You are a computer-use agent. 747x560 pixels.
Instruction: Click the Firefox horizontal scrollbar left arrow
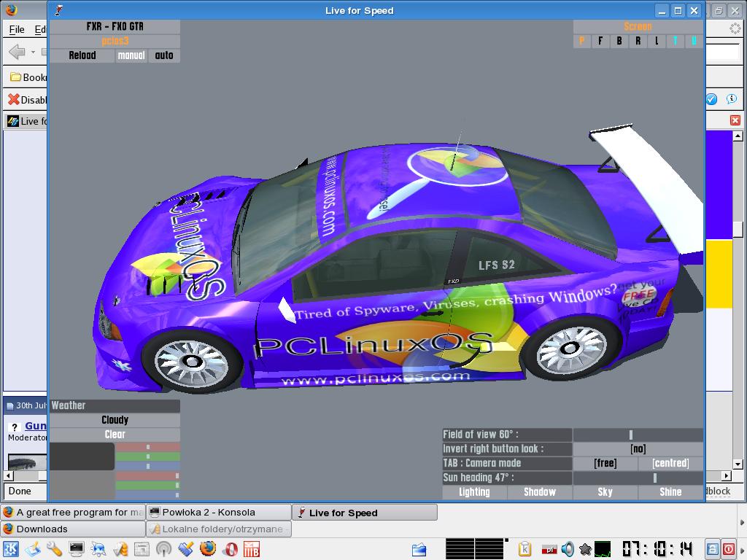[x=8, y=475]
